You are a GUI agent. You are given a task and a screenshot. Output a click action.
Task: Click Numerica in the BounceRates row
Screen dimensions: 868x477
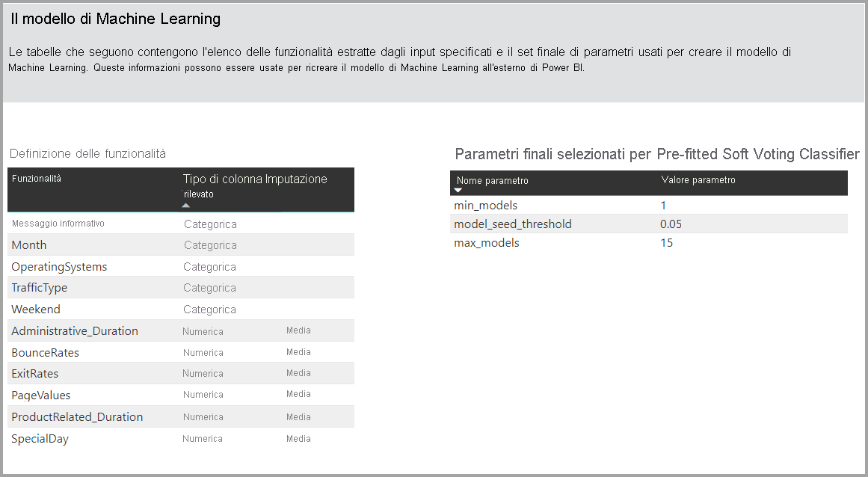point(203,352)
